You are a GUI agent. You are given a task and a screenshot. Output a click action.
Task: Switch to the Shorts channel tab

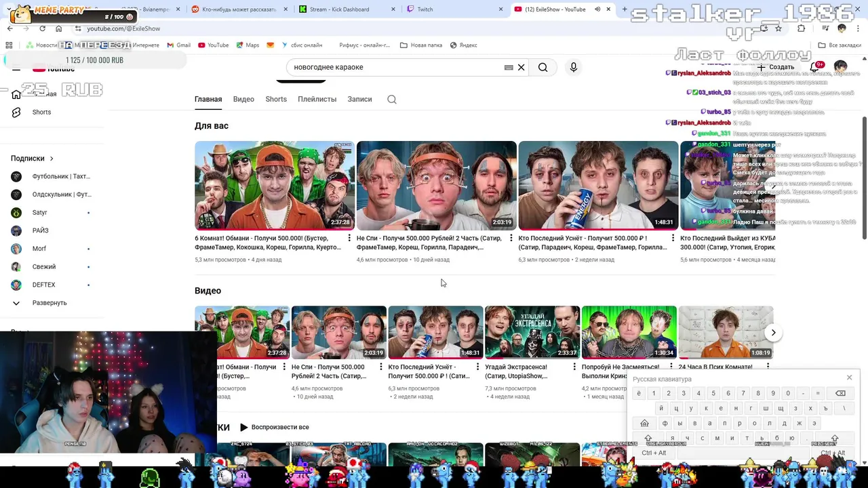point(276,99)
